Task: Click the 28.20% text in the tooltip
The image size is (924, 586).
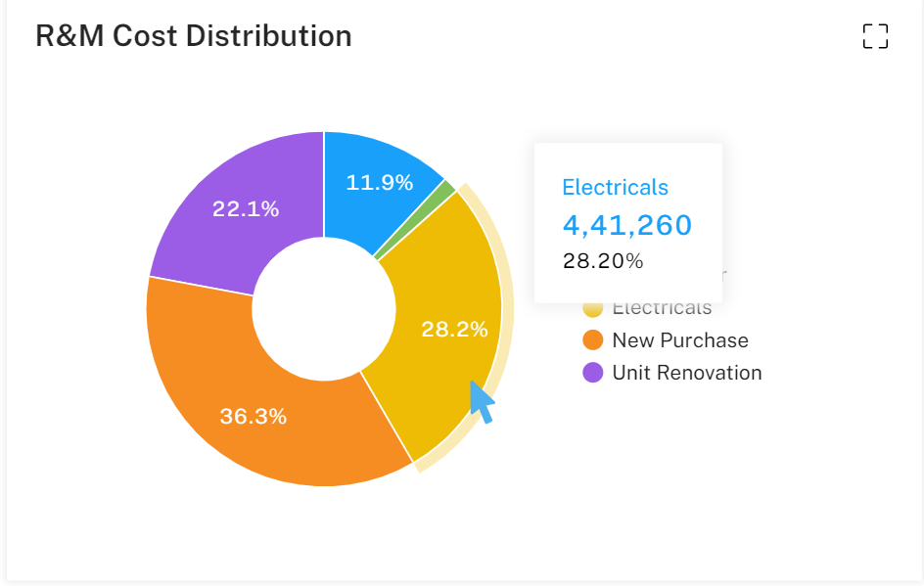Action: pyautogui.click(x=603, y=261)
